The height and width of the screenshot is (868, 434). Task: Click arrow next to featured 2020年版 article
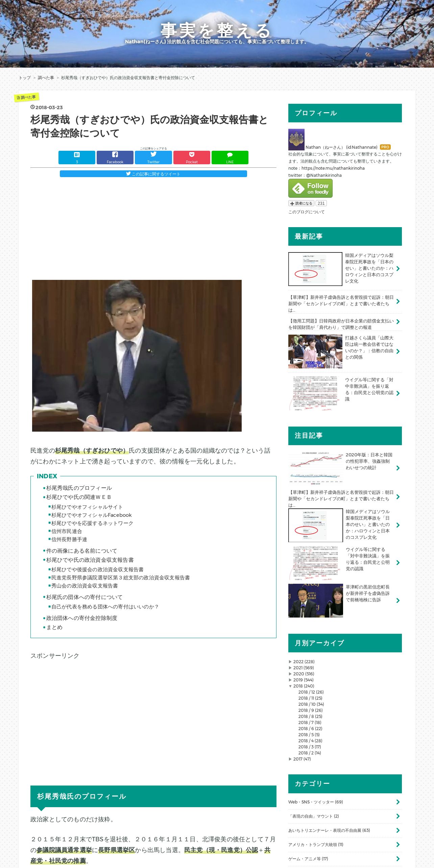pos(398,468)
